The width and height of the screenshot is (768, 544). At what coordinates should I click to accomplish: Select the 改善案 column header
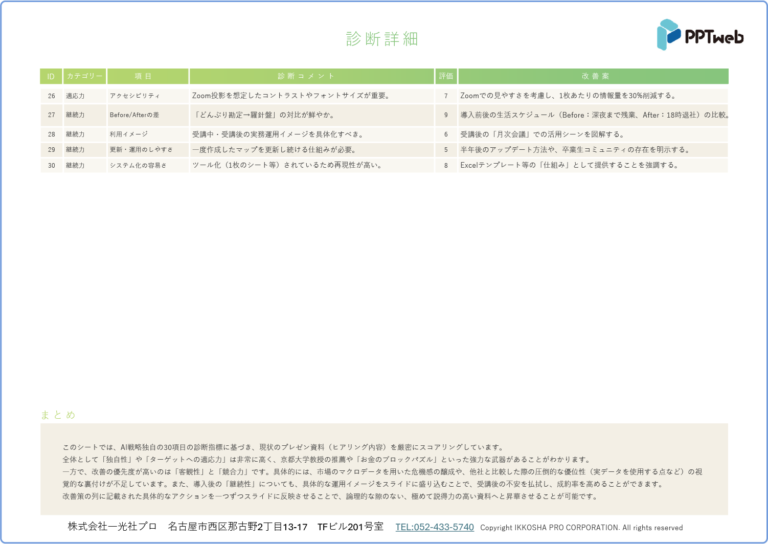point(593,76)
